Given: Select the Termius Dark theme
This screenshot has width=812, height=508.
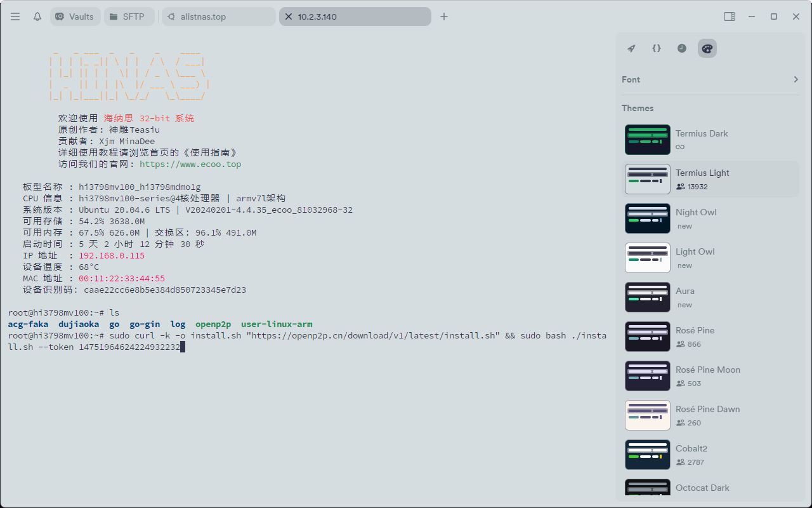Looking at the screenshot, I should 710,140.
